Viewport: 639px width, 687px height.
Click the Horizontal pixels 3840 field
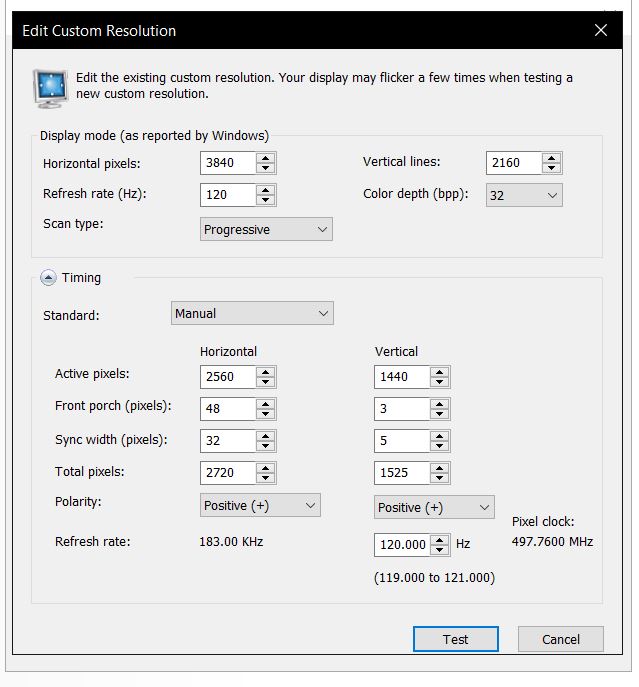point(228,163)
